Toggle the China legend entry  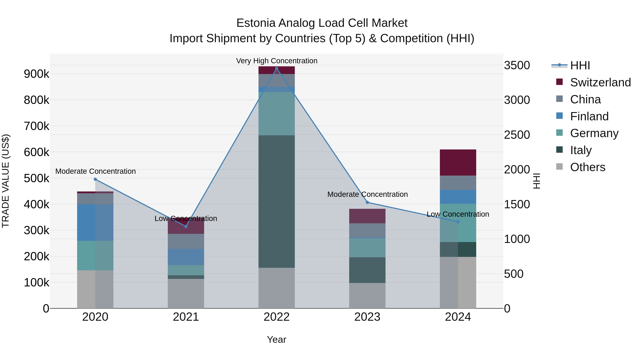coord(578,99)
